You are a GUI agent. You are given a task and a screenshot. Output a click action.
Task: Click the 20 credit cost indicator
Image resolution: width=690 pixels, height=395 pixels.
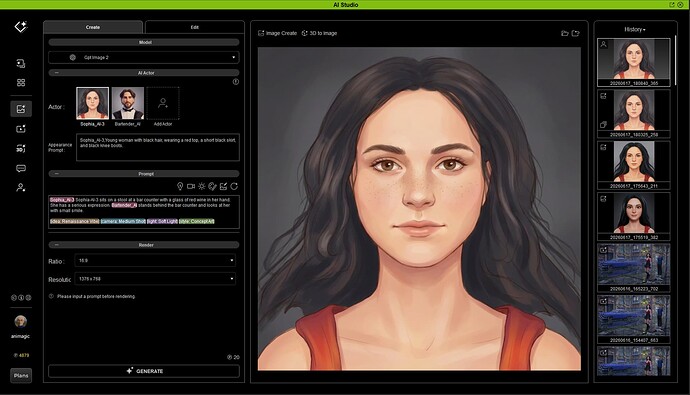[x=233, y=357]
